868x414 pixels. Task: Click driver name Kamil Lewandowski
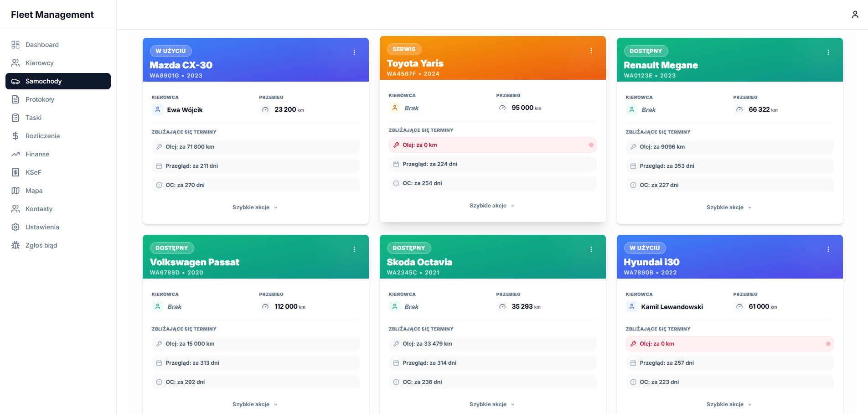(672, 307)
